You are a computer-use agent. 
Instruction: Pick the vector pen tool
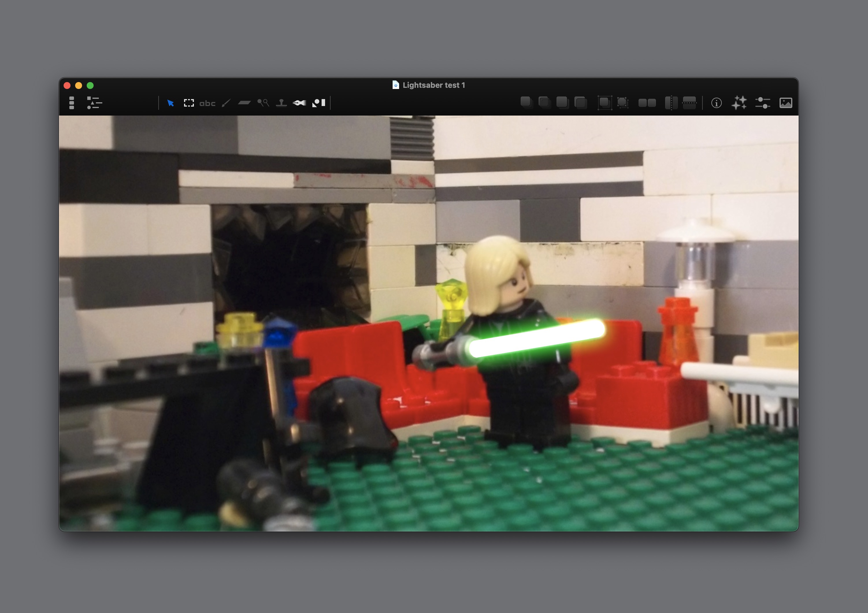tap(299, 103)
